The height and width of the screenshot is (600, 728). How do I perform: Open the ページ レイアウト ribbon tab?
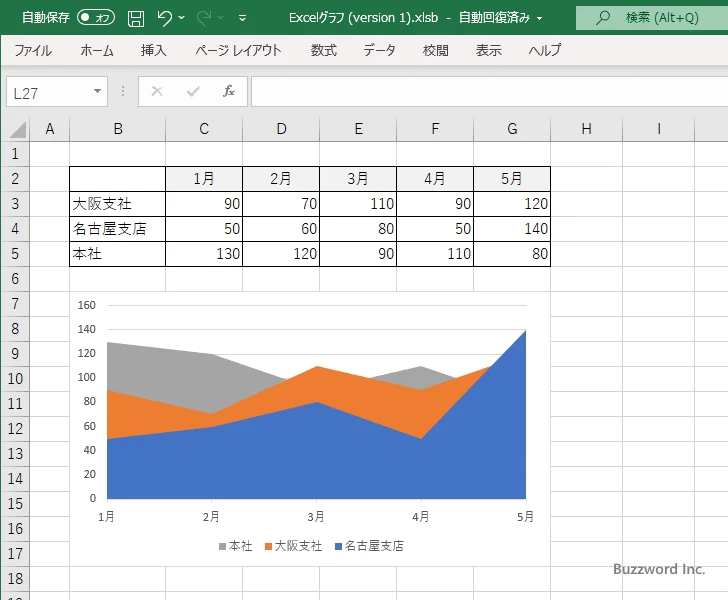click(x=238, y=50)
